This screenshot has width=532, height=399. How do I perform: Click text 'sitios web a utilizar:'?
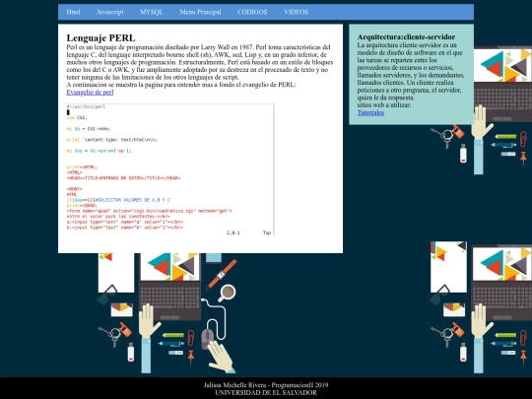tap(384, 104)
